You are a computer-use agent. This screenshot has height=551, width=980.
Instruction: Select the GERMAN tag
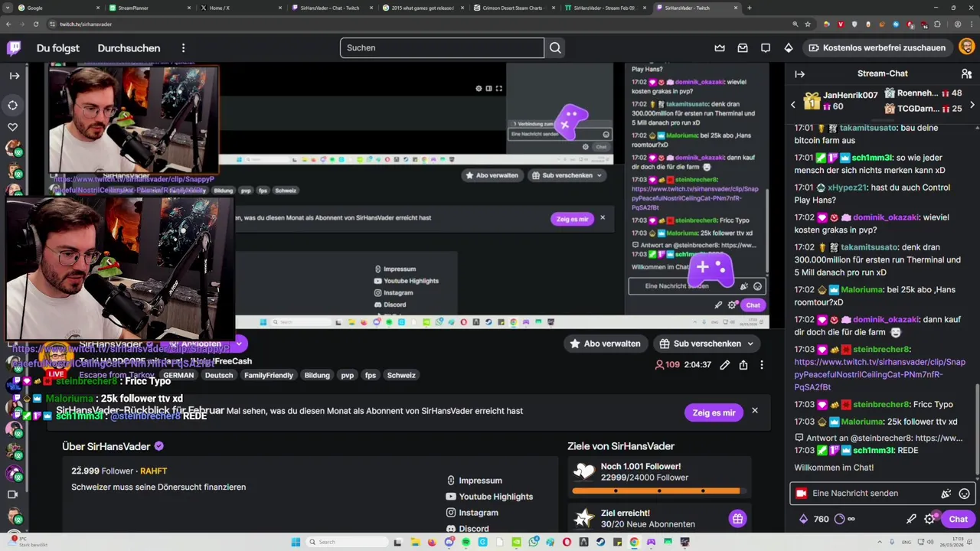click(178, 376)
